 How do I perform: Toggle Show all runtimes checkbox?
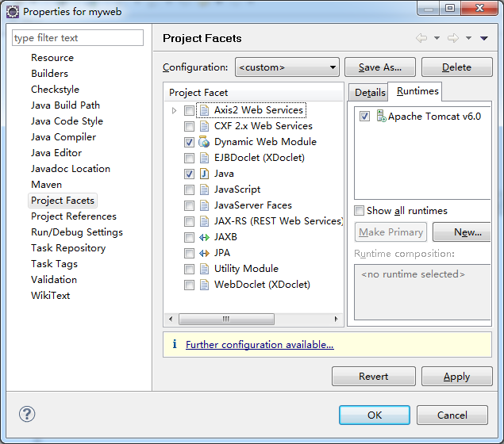tap(359, 211)
